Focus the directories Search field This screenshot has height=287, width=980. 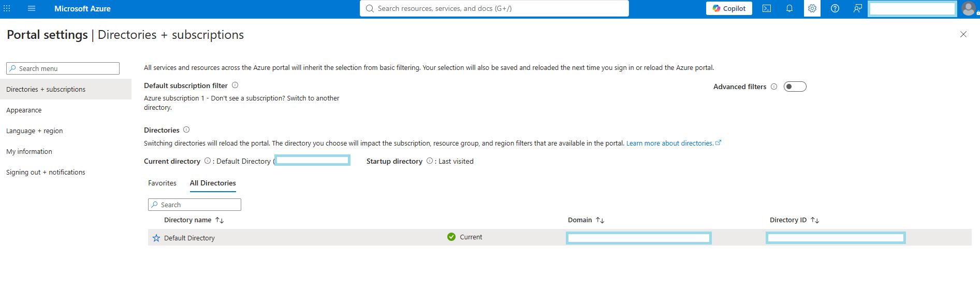[x=195, y=205]
